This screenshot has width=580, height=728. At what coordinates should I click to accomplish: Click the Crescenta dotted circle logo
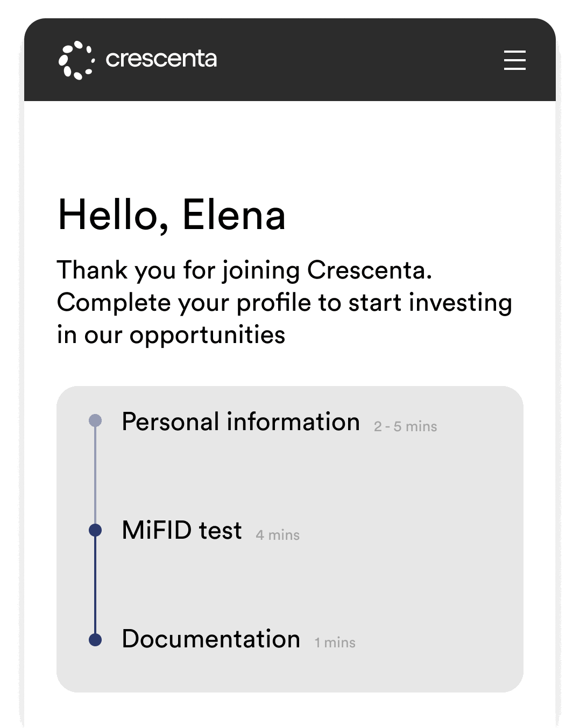pos(76,60)
